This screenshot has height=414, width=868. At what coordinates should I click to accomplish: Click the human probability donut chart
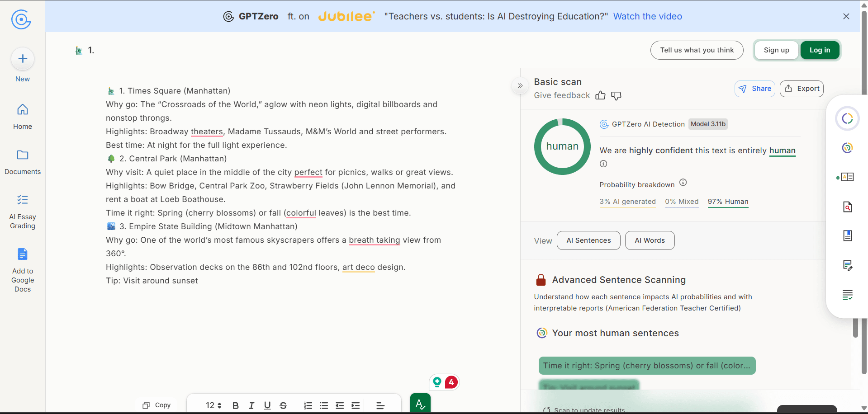(562, 146)
